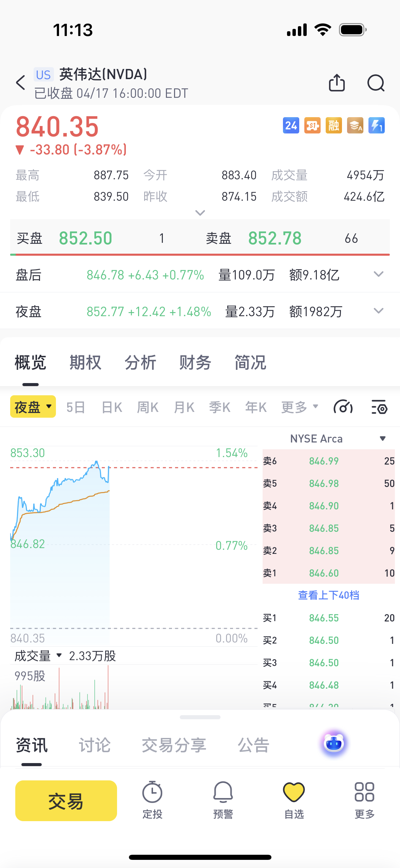
Task: Select 年K chart
Action: (256, 407)
